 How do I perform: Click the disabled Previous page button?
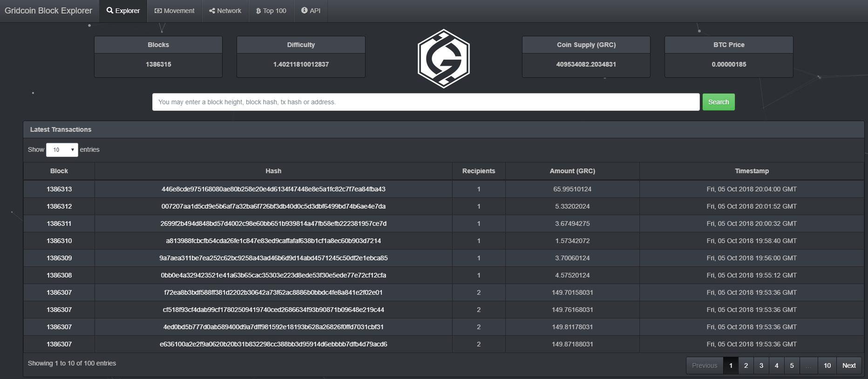click(x=705, y=365)
